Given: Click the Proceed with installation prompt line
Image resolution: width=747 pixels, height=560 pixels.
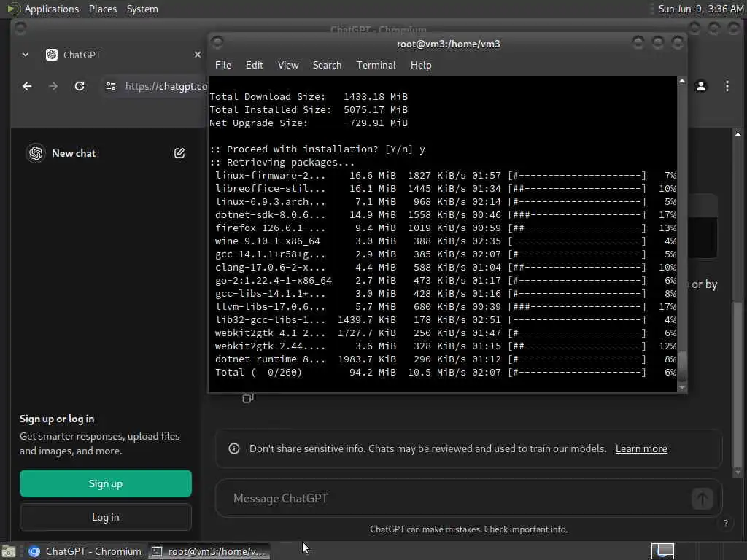Looking at the screenshot, I should (317, 149).
